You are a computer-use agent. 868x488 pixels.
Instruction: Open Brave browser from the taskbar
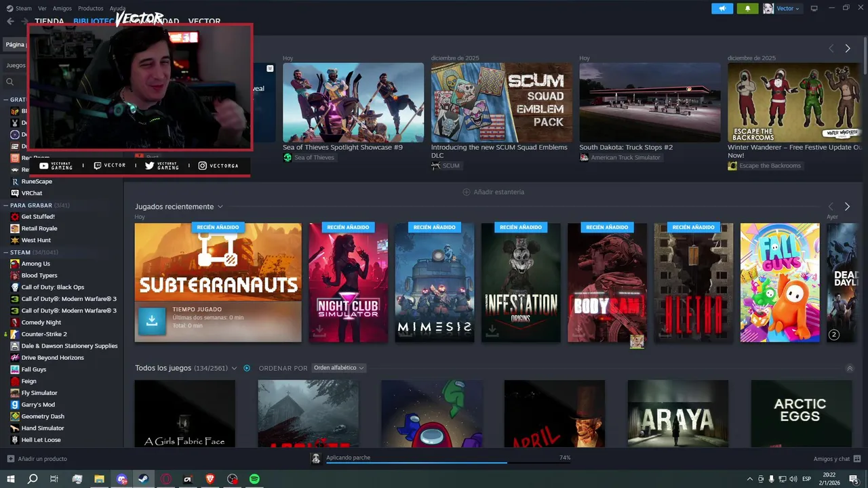(x=210, y=479)
